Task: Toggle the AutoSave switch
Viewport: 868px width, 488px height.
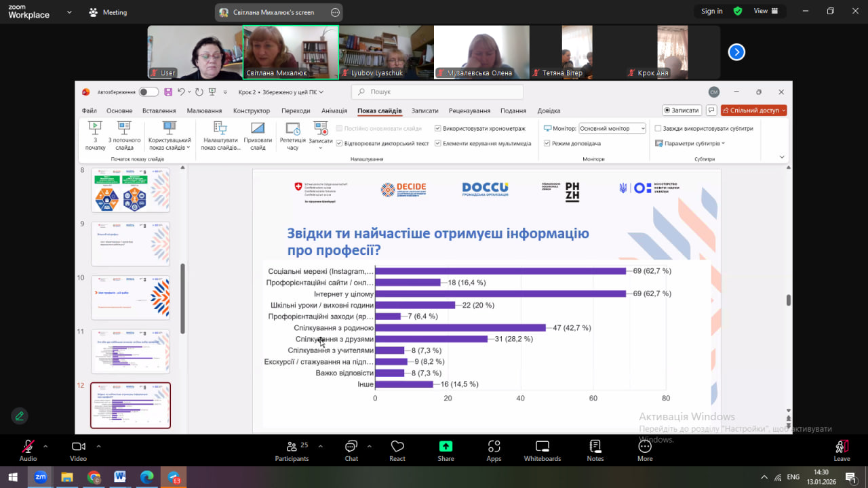Action: click(x=149, y=91)
